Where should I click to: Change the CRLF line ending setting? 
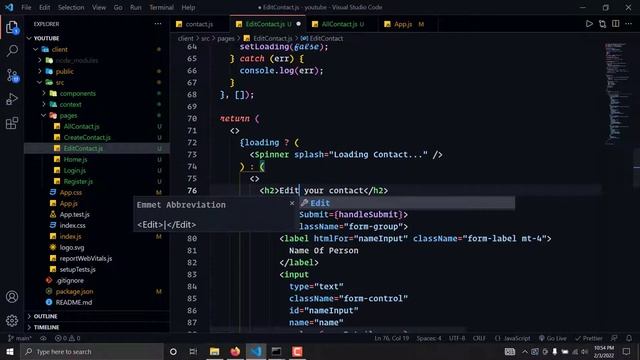coord(479,338)
